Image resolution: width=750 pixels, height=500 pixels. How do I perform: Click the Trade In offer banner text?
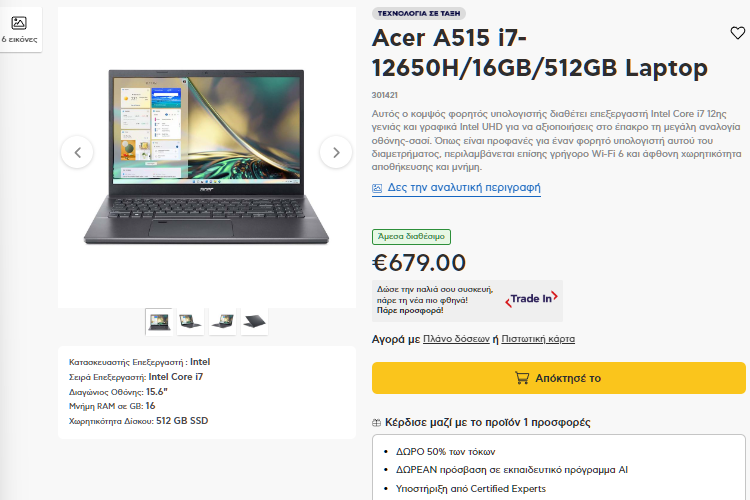(x=435, y=300)
